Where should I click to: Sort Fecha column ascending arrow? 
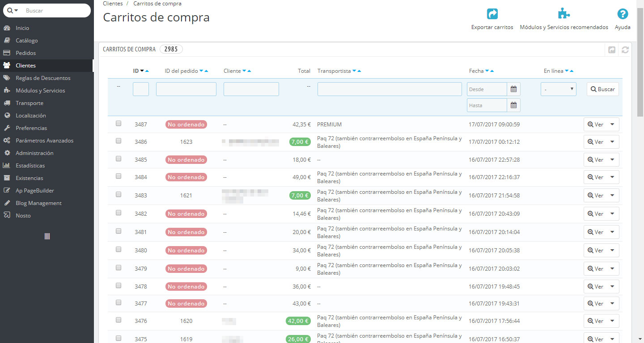click(x=492, y=71)
